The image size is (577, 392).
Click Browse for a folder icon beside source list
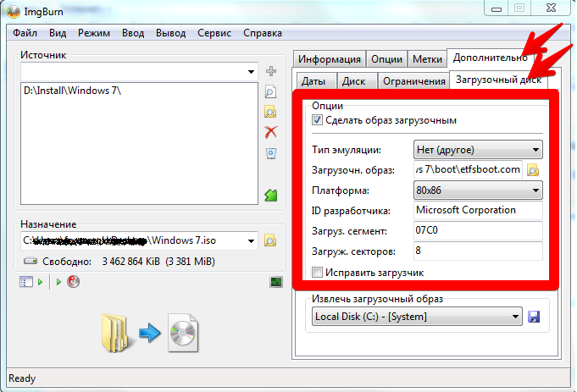(270, 112)
